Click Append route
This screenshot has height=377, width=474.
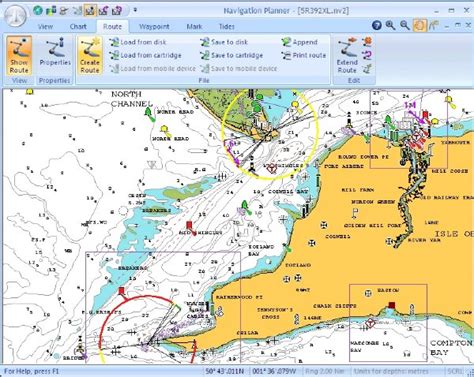(x=299, y=42)
